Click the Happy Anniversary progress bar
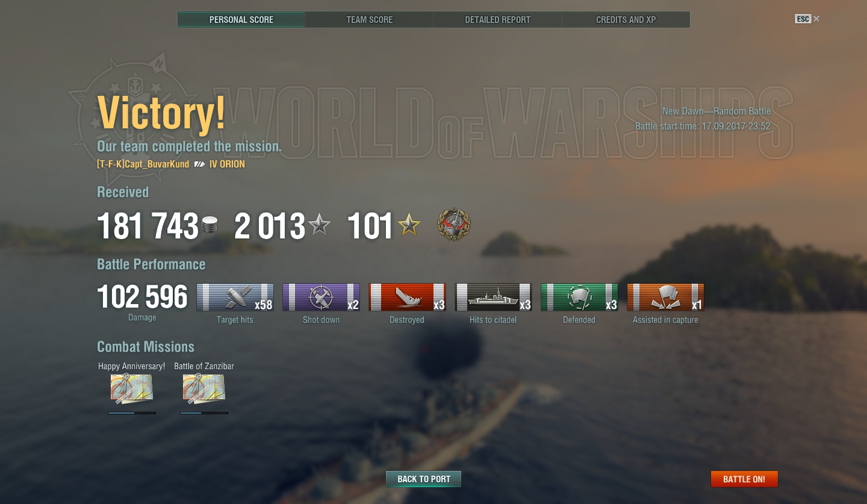The width and height of the screenshot is (867, 504). coord(132,413)
